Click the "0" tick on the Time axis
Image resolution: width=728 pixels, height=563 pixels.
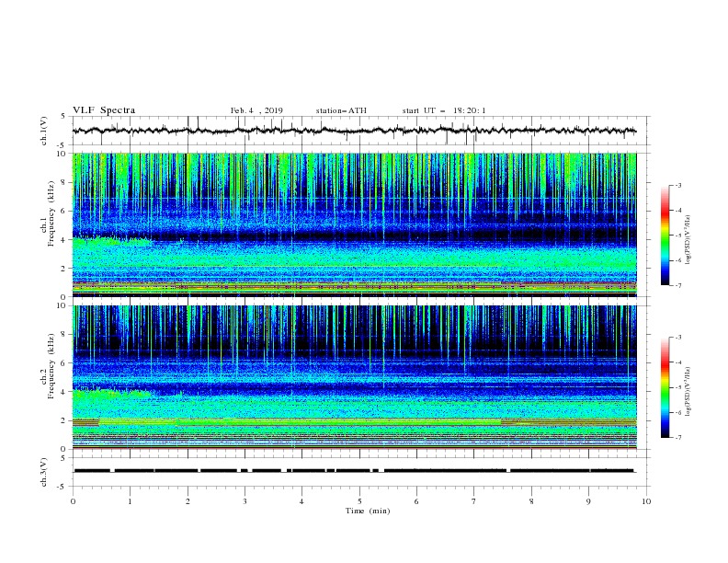click(x=73, y=501)
